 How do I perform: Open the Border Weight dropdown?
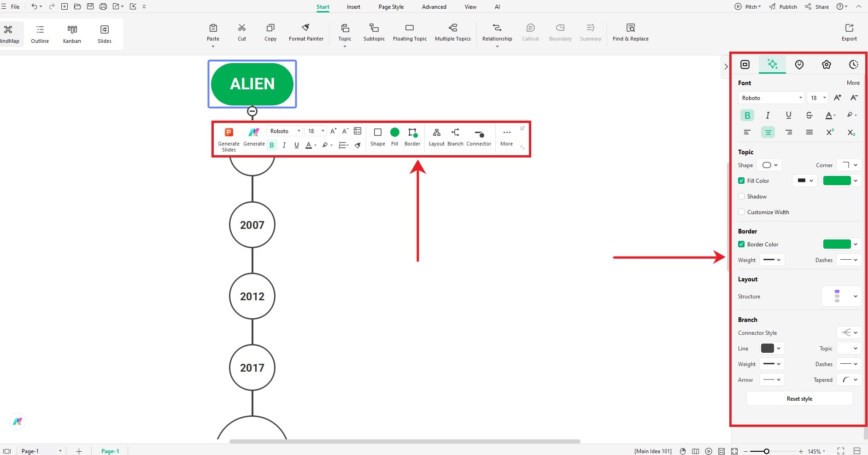[772, 260]
